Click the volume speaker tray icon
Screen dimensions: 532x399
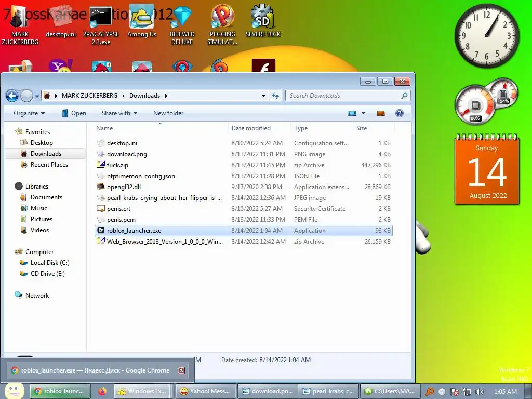[x=480, y=392]
